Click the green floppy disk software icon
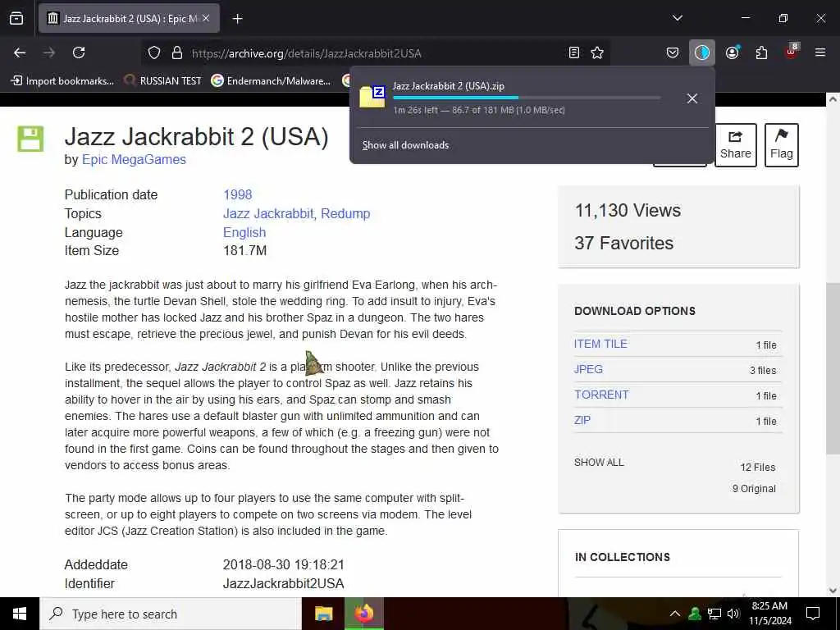Image resolution: width=840 pixels, height=630 pixels. (x=30, y=139)
